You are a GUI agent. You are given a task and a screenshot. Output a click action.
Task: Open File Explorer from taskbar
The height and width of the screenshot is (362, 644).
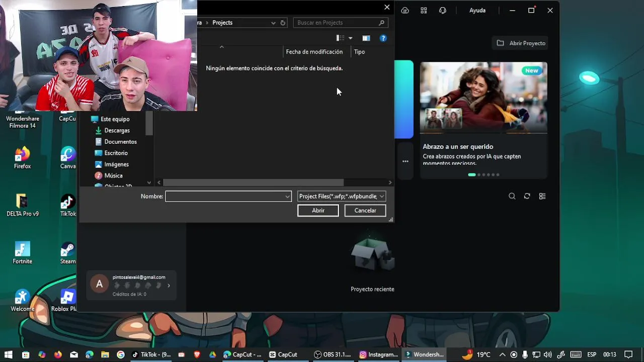coord(105,354)
